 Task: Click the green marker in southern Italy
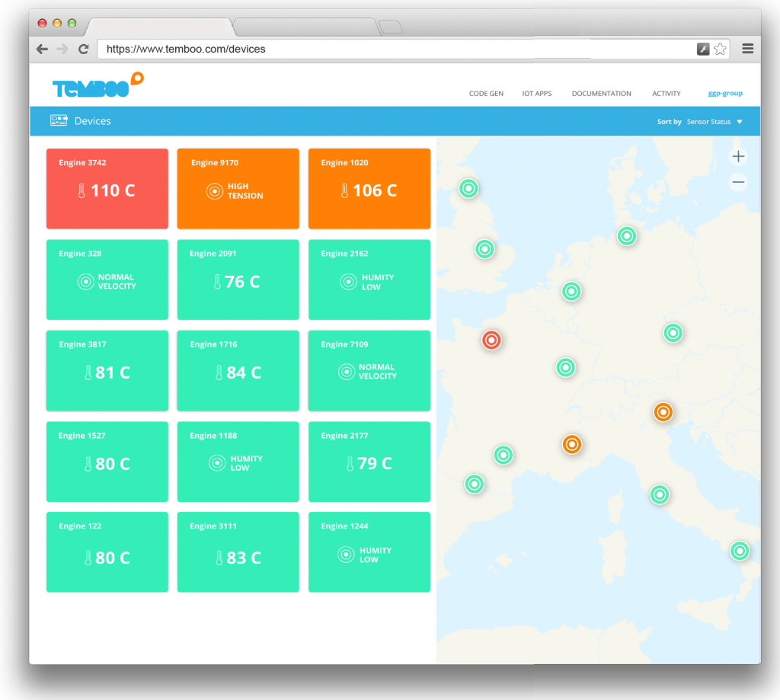(x=740, y=551)
